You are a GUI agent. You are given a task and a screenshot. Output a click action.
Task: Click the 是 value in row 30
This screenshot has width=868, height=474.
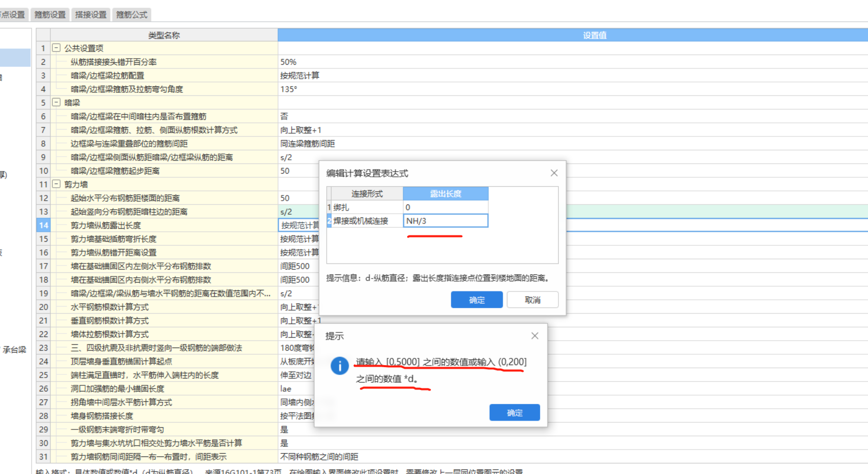click(x=284, y=443)
